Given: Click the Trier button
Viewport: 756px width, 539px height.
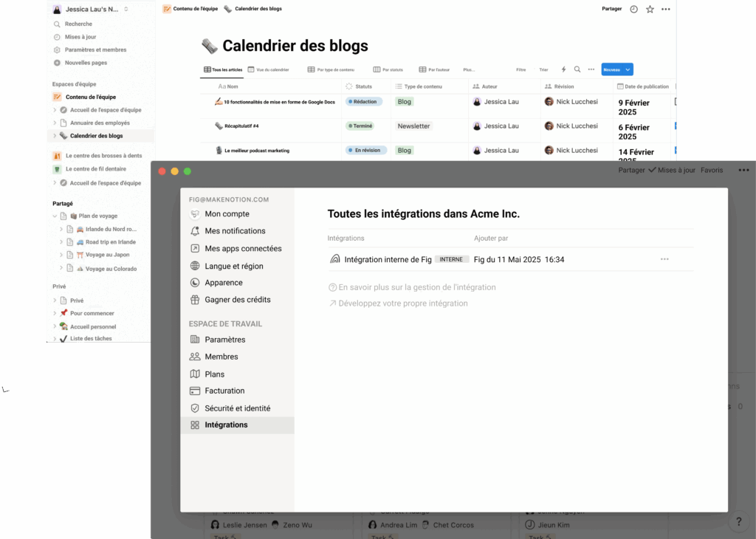Looking at the screenshot, I should click(x=543, y=69).
